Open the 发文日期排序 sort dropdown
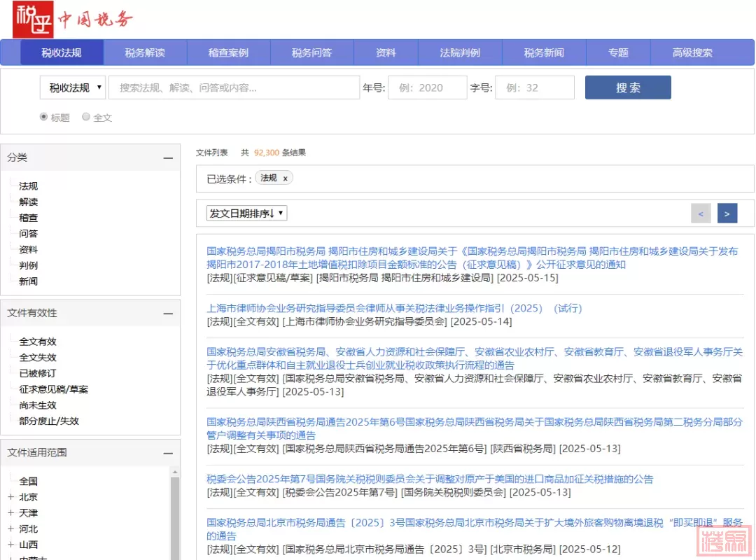The width and height of the screenshot is (756, 560). pos(246,213)
